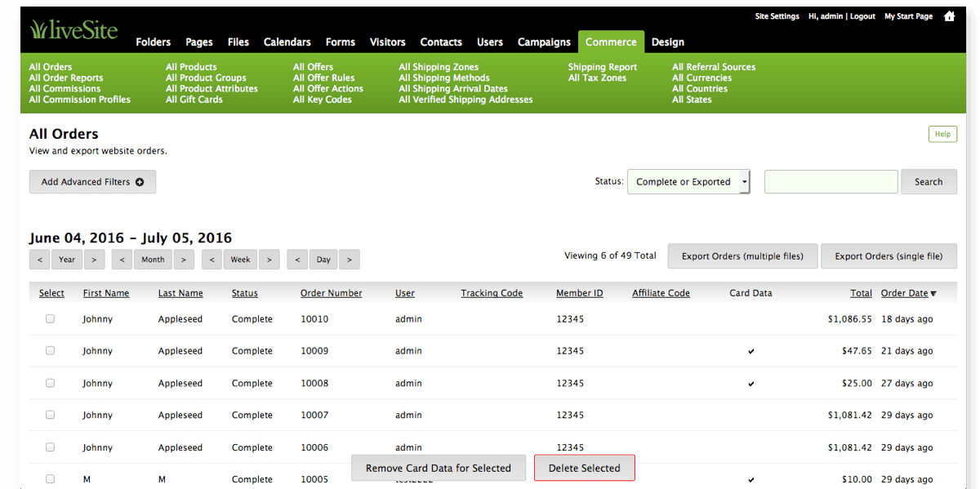Open the Commerce tab
The height and width of the screenshot is (489, 980).
[611, 42]
